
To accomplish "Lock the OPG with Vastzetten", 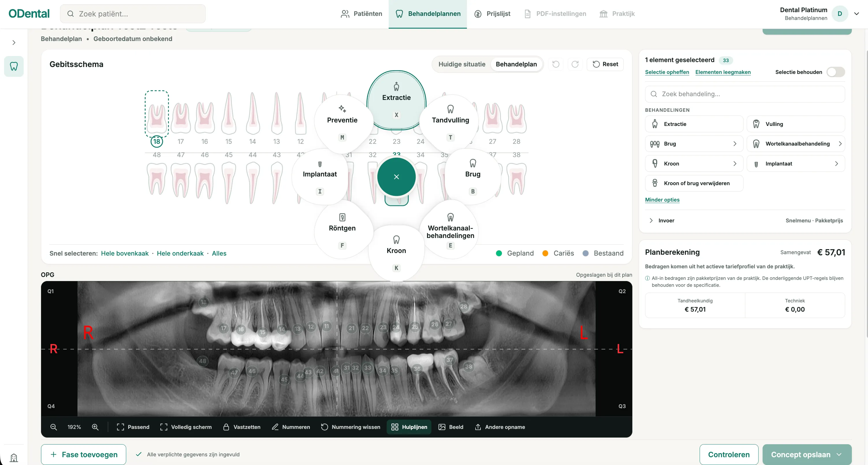I will click(x=242, y=427).
